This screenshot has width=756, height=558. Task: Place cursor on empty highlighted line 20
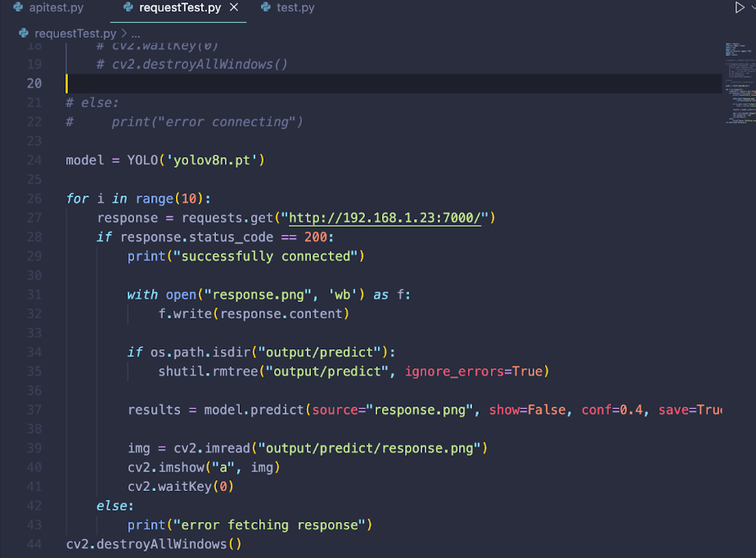[x=327, y=83]
